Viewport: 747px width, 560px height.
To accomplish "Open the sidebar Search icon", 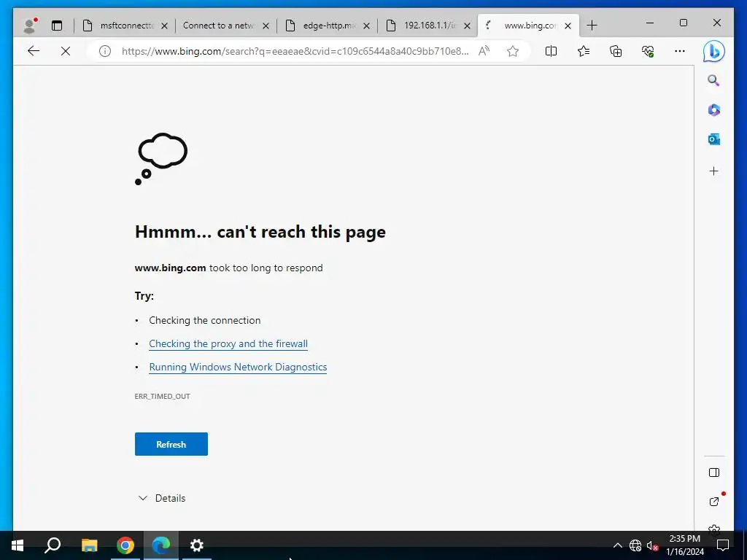I will (713, 80).
